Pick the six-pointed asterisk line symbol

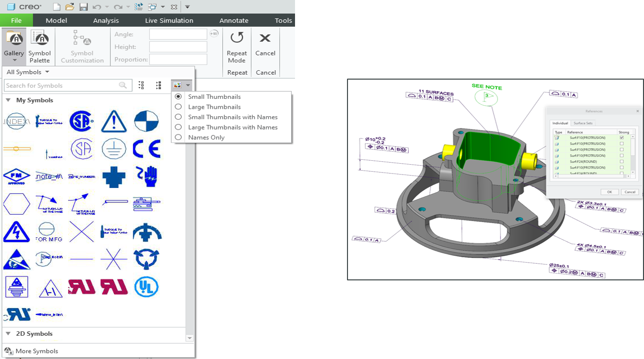pos(114,259)
